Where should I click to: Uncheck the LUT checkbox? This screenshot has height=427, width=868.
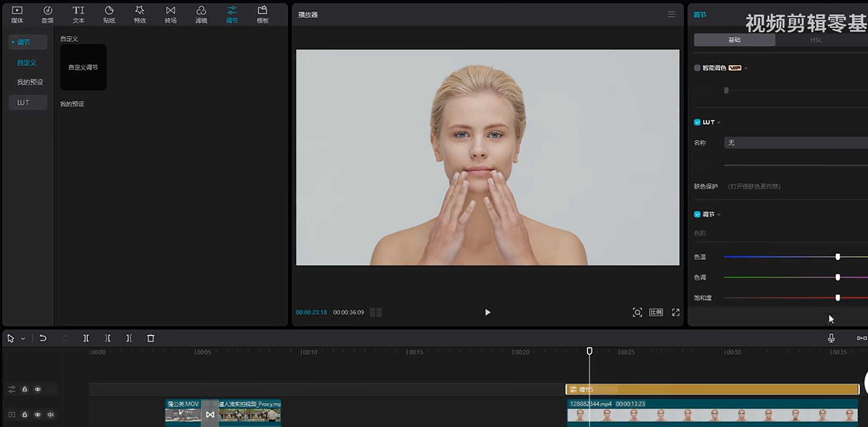click(697, 122)
